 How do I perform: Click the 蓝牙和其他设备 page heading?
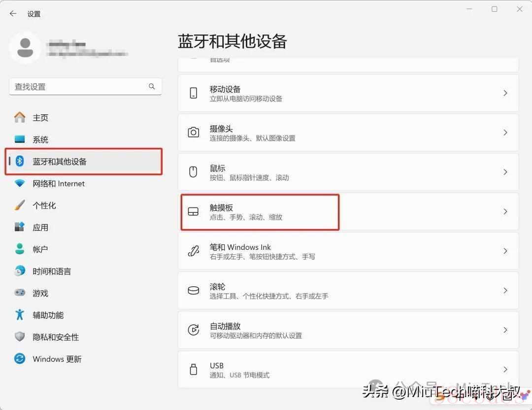[x=233, y=41]
